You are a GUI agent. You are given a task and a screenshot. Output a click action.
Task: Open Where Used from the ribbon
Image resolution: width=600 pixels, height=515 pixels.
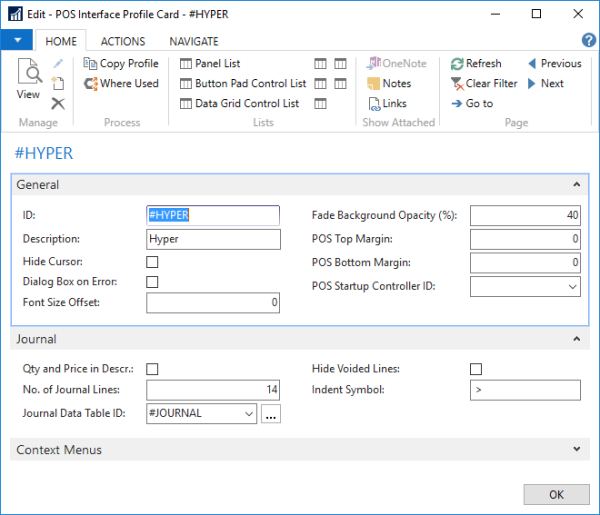(x=120, y=84)
